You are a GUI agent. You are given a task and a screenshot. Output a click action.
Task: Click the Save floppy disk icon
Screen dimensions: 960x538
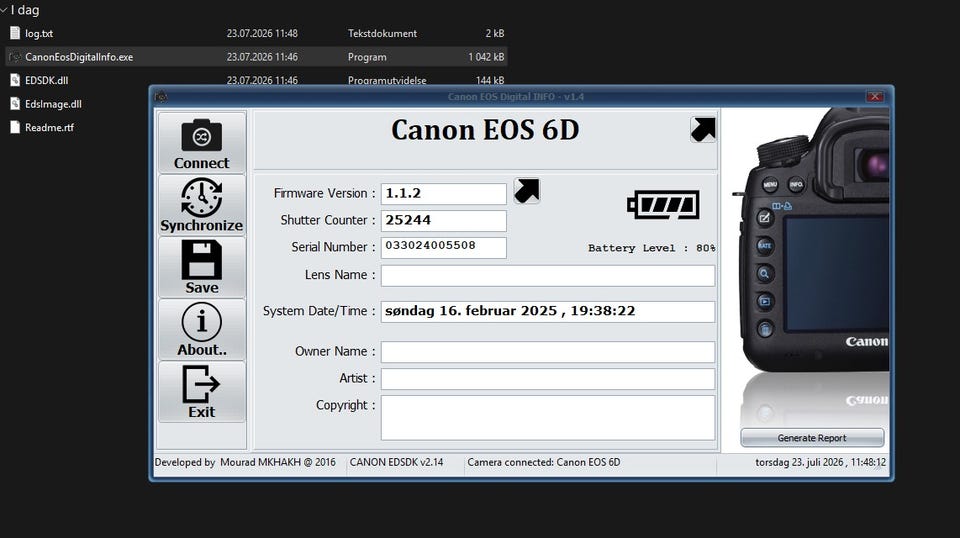tap(201, 260)
